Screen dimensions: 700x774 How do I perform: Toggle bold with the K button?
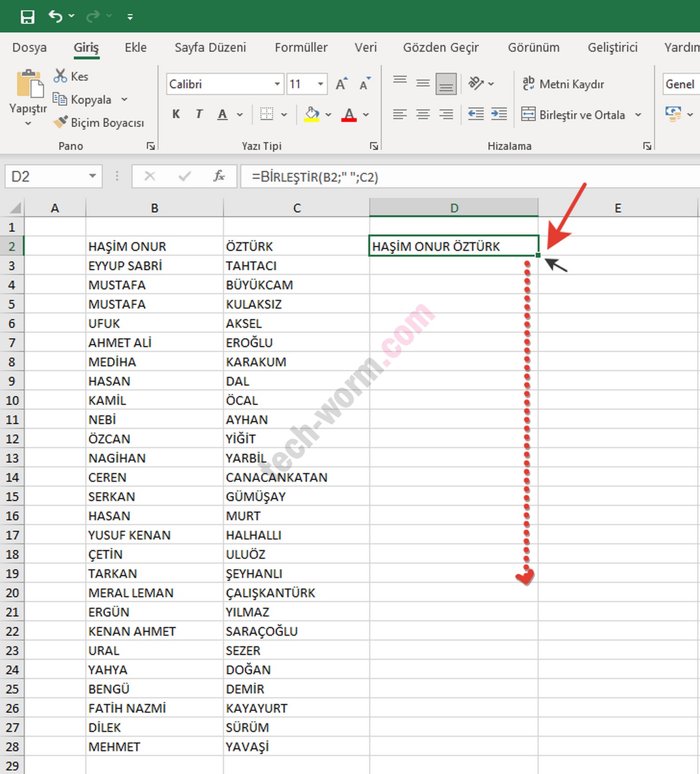176,114
